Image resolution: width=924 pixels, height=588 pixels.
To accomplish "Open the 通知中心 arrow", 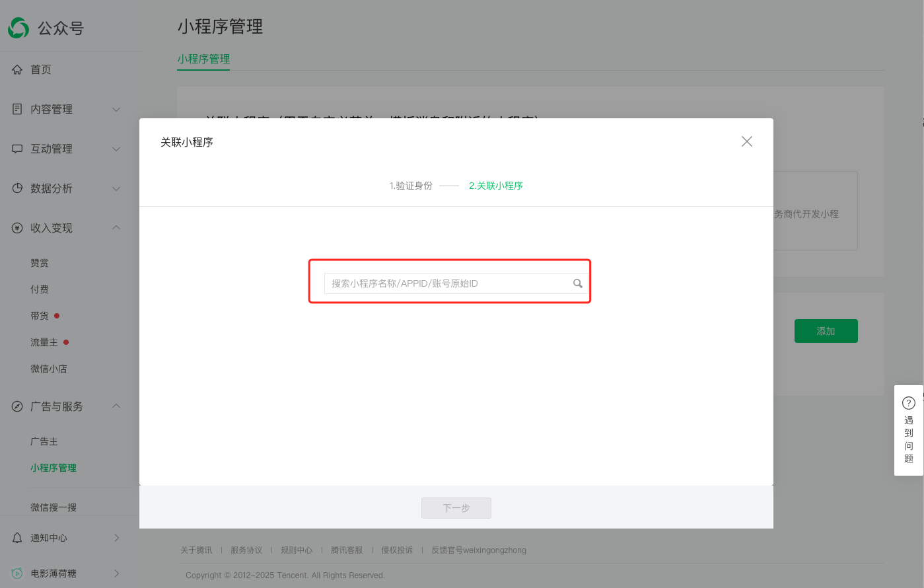I will [117, 538].
